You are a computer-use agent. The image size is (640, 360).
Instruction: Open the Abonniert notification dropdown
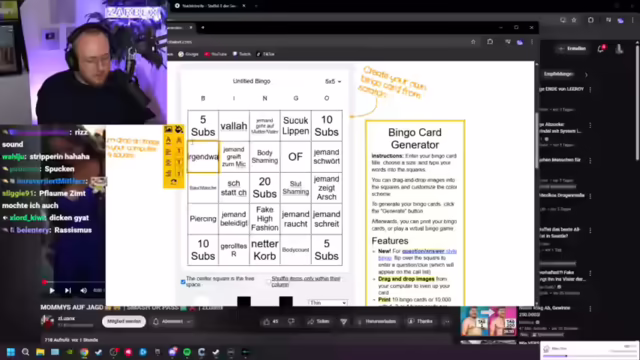pos(171,322)
